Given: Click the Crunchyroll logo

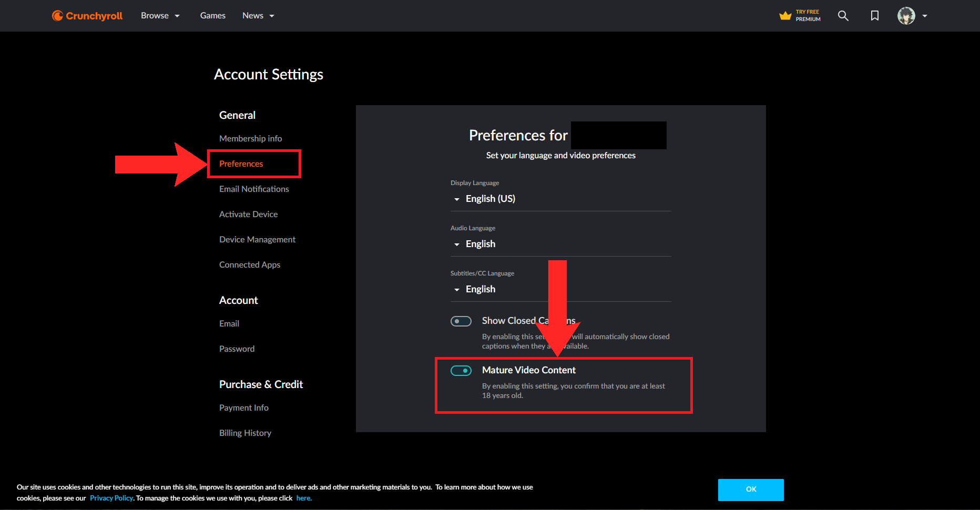Looking at the screenshot, I should pyautogui.click(x=87, y=16).
